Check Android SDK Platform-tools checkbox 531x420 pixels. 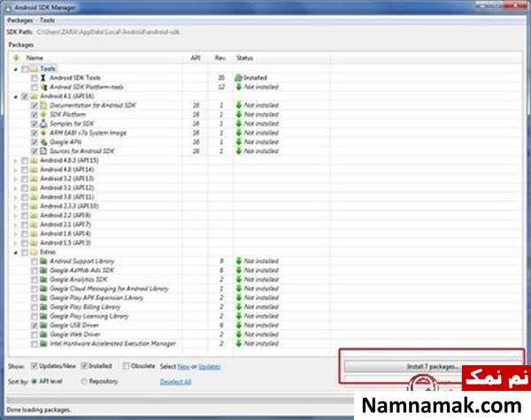[x=35, y=88]
